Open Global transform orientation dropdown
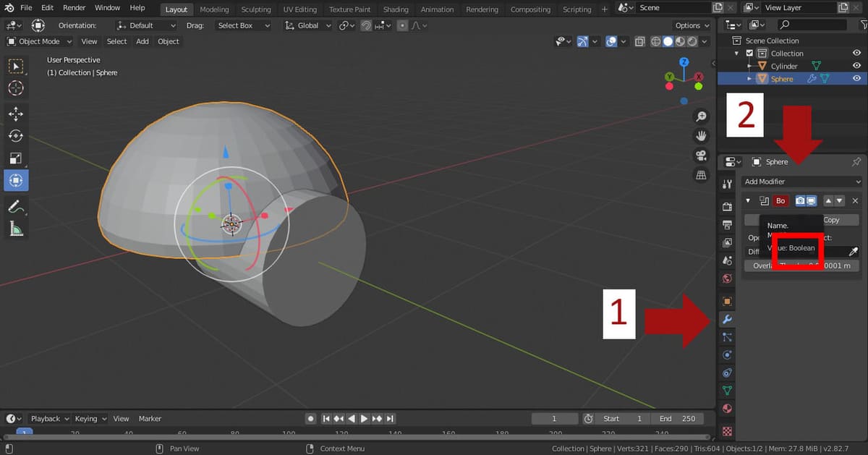 (x=307, y=25)
